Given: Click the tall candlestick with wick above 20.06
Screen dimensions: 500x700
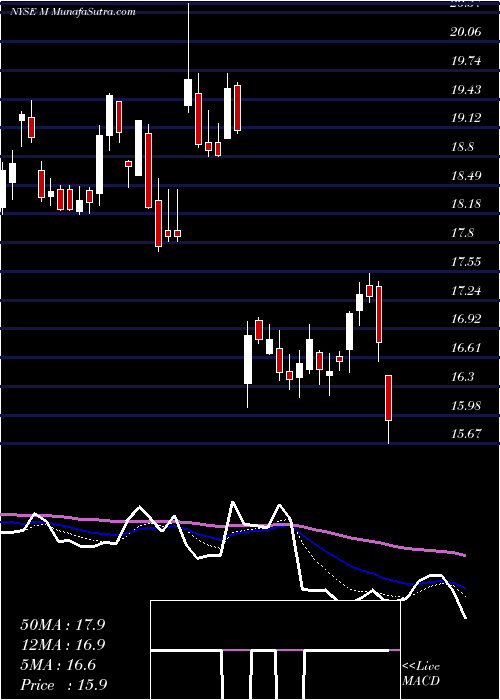Looking at the screenshot, I should pyautogui.click(x=188, y=92).
